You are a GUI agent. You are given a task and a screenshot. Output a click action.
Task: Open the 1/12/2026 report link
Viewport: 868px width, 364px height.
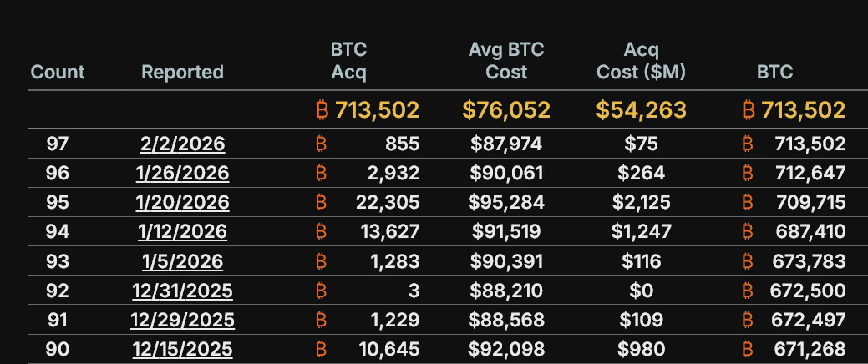point(182,232)
